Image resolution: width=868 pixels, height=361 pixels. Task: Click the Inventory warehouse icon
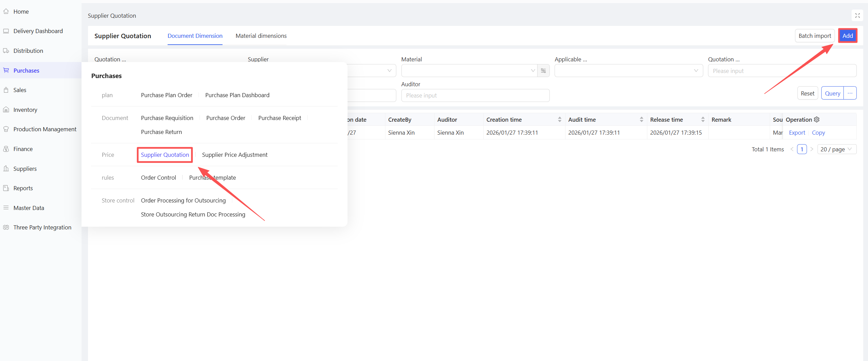coord(6,110)
